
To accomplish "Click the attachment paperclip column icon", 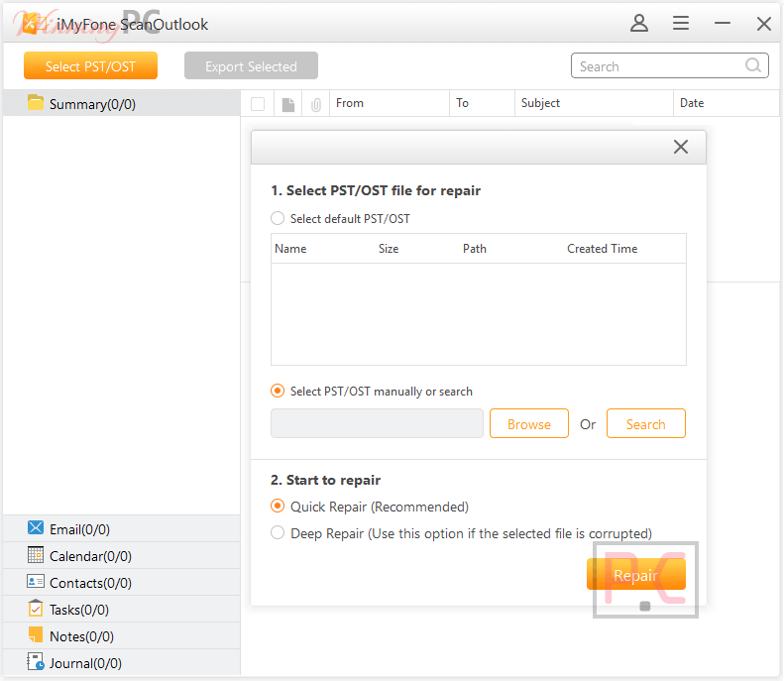I will coord(316,104).
